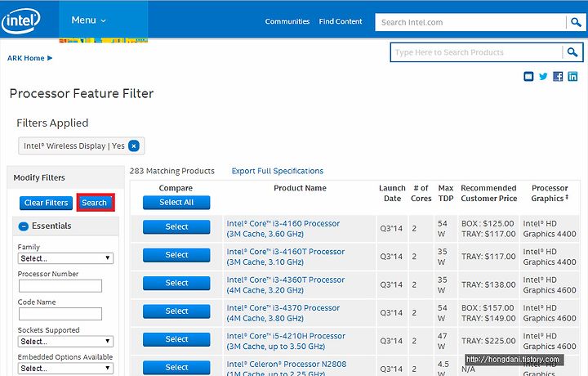Screen dimensions: 588x376
Task: Click TRAY: $225.00 price cell
Action: pyautogui.click(x=488, y=341)
